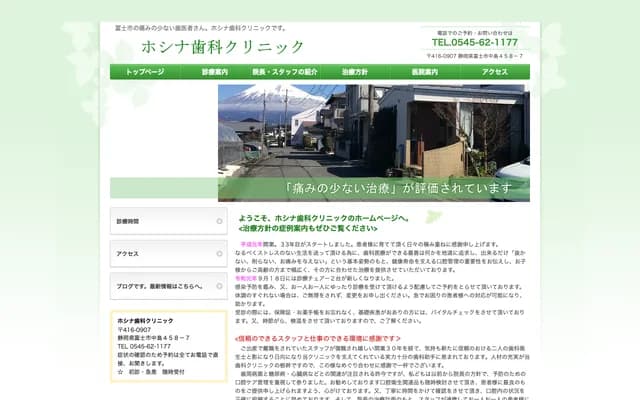Open 院長・スタッフの紹介 page from the nav bar
The height and width of the screenshot is (400, 640).
click(x=285, y=72)
